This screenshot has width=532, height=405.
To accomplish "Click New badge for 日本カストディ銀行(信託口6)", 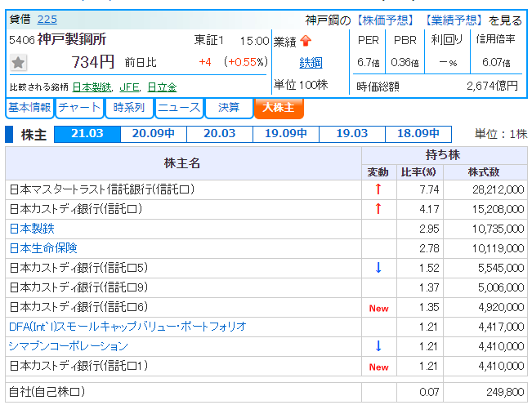I will (x=378, y=309).
